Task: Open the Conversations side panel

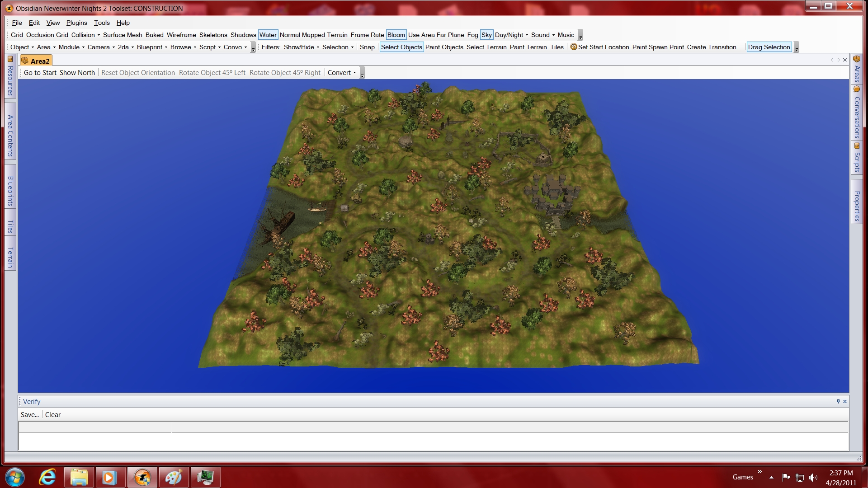Action: [x=856, y=113]
